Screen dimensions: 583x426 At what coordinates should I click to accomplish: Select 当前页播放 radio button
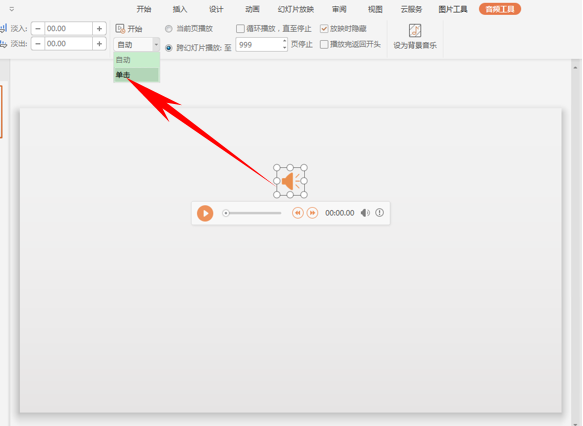168,29
